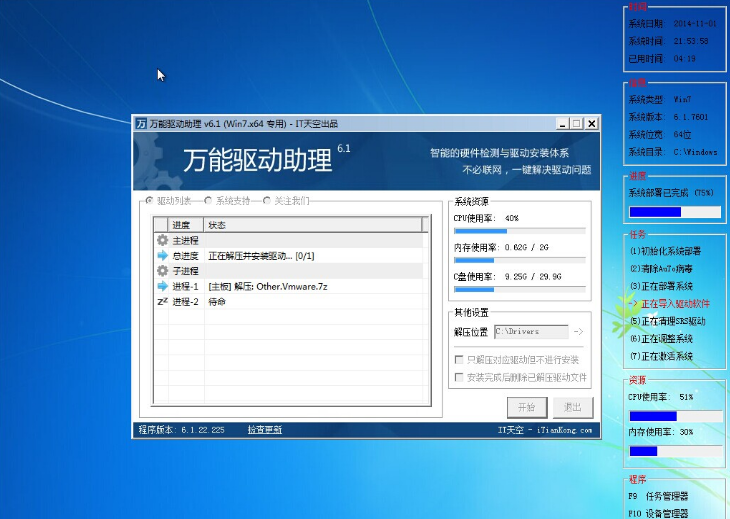
Task: Click the sidebar CPU使用率 51% progress bar
Action: pos(675,416)
